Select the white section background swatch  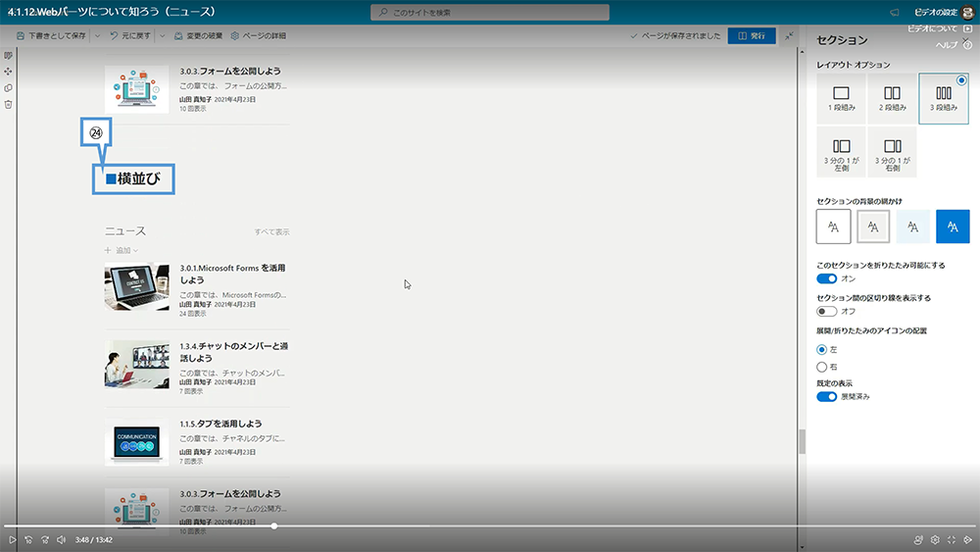(833, 226)
